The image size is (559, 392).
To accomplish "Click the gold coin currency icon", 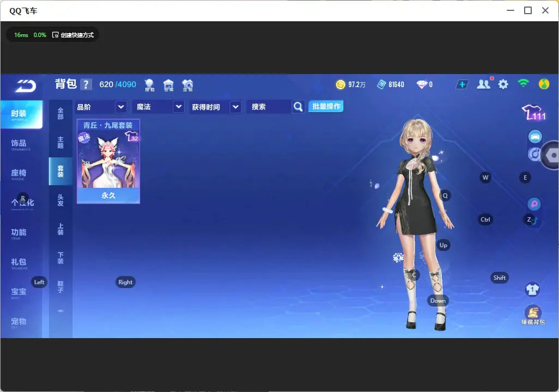I will [341, 84].
